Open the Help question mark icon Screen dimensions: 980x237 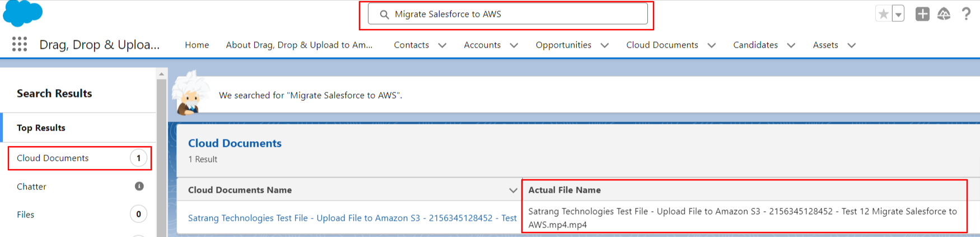(966, 14)
